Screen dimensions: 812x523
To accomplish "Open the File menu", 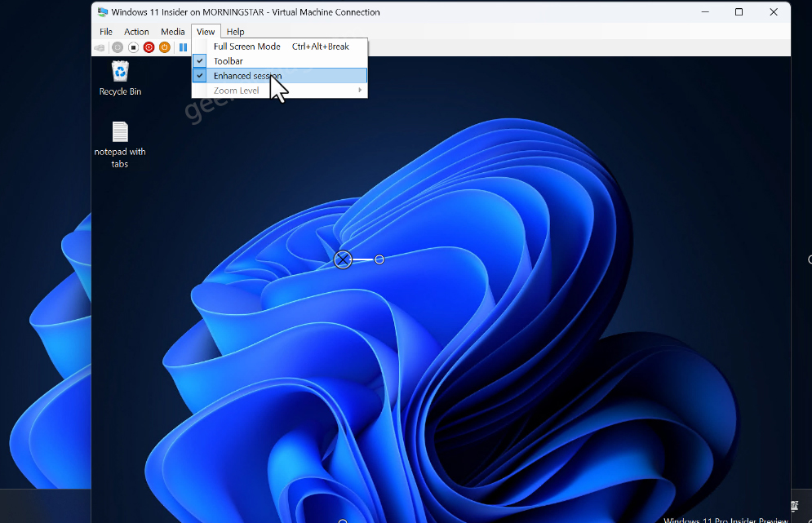I will pyautogui.click(x=105, y=32).
